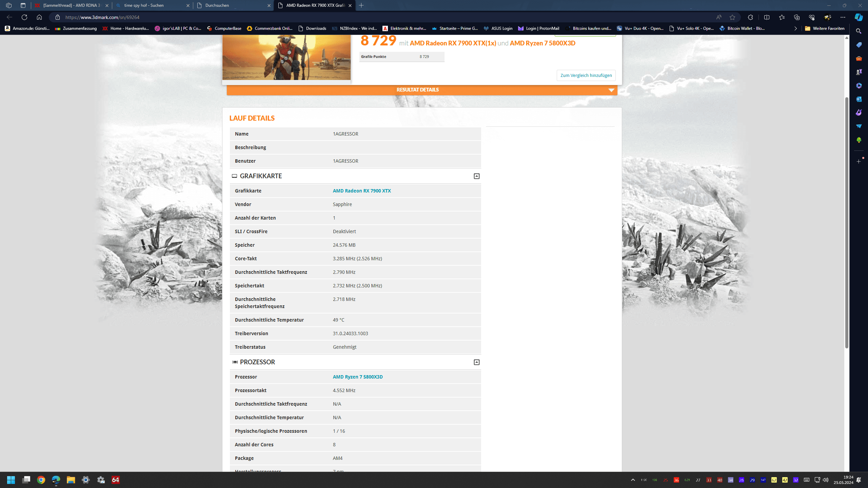Open browser extensions puzzle icon
This screenshot has height=488, width=868.
[750, 17]
